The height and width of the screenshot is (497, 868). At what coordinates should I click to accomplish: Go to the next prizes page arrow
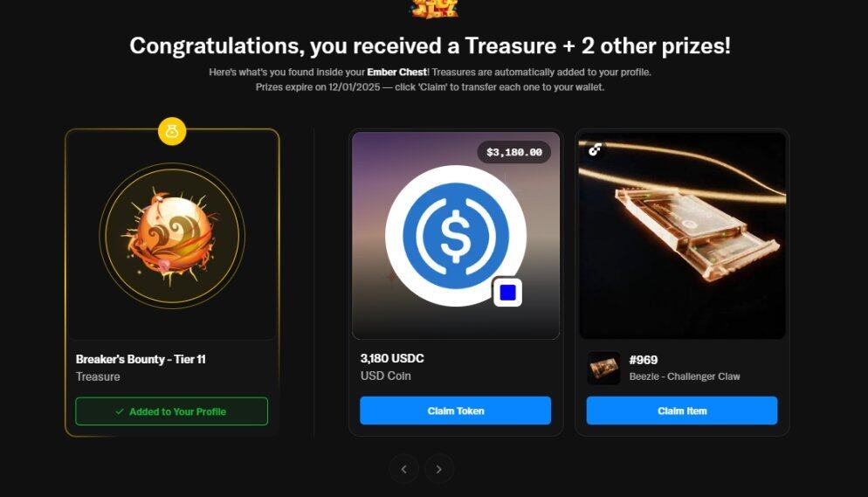tap(439, 469)
